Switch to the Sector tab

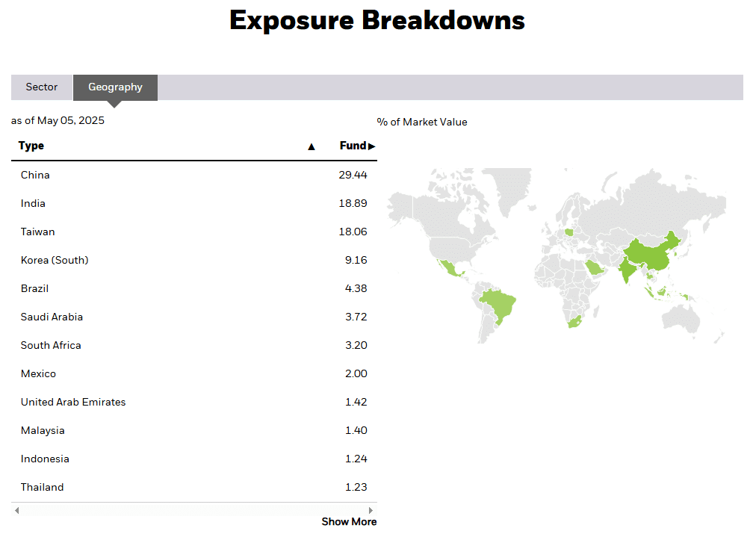pos(42,87)
